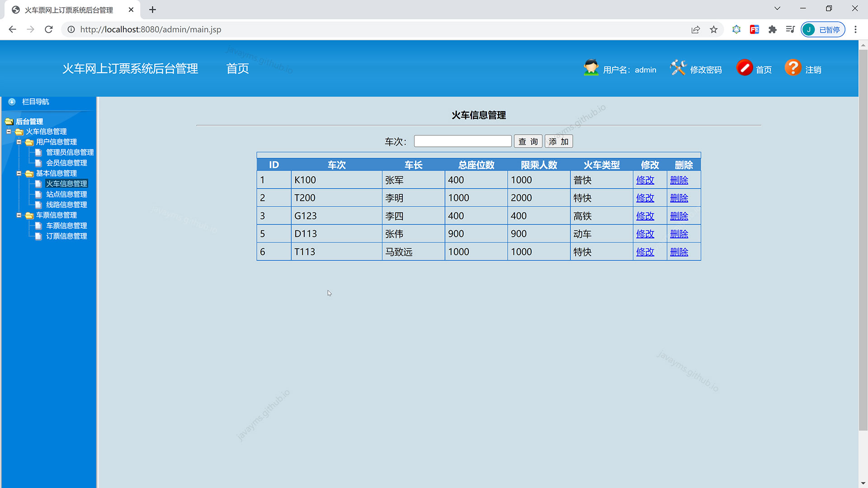This screenshot has width=868, height=488.
Task: Click the user avatar icon beside 用户名
Action: [591, 68]
